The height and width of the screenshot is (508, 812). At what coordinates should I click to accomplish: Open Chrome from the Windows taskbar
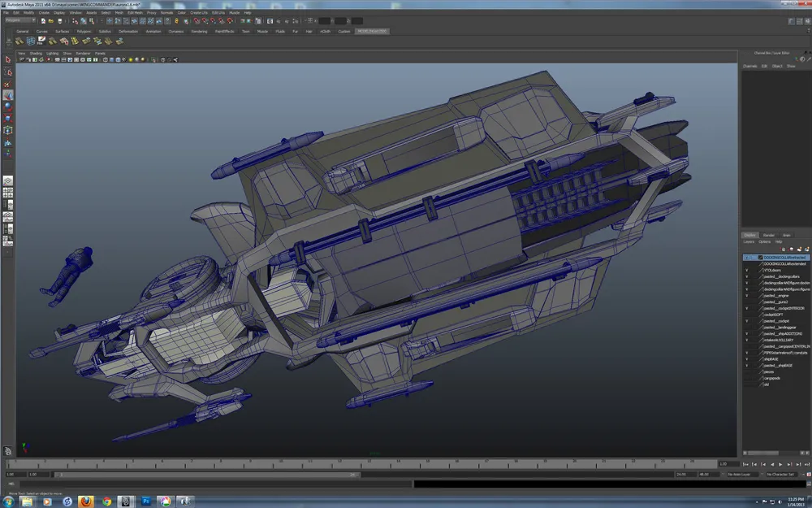107,501
